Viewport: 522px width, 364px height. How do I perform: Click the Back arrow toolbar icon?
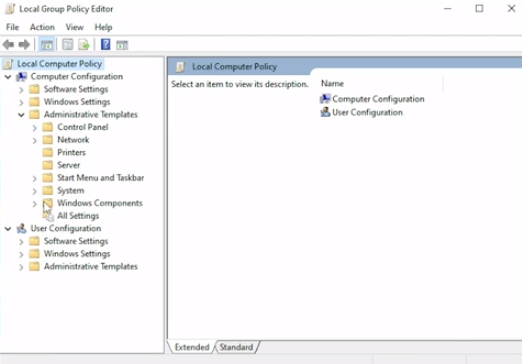pyautogui.click(x=9, y=44)
